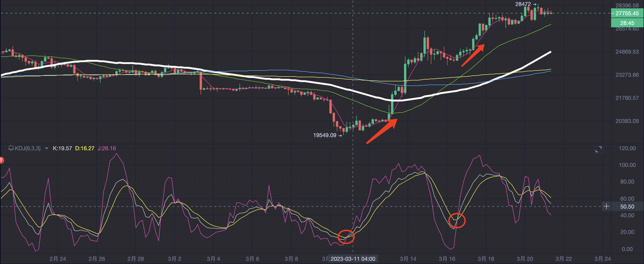Click the 50.50 crosshair value label
644x264 pixels.
627,206
